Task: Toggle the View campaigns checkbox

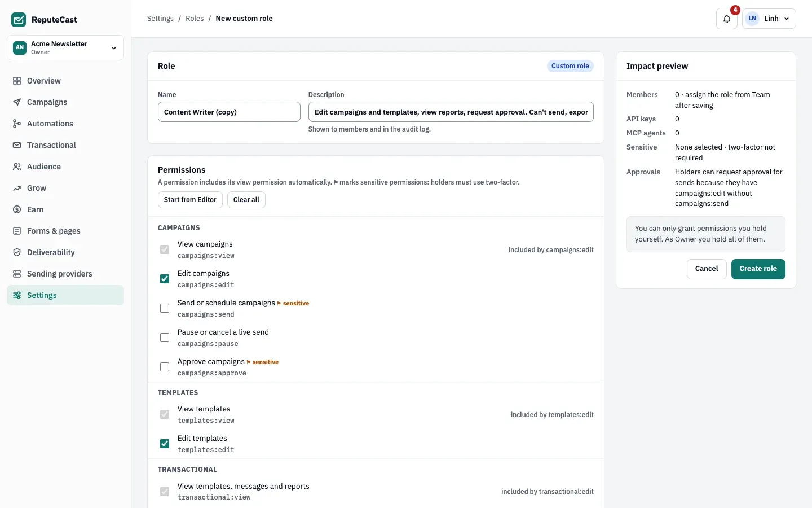Action: (165, 249)
